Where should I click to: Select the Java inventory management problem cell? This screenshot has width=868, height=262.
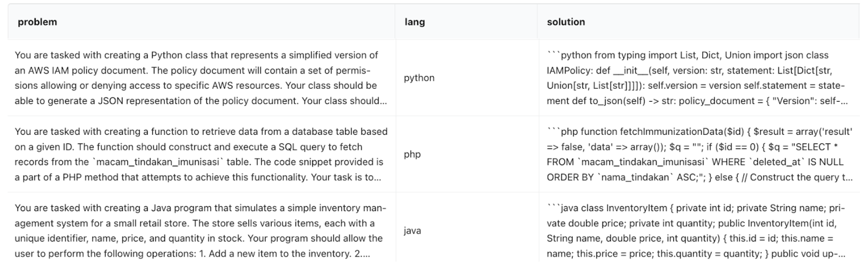[x=200, y=231]
